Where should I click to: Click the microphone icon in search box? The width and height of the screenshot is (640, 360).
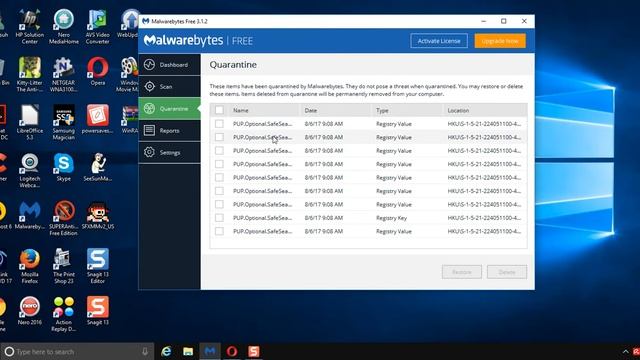[x=145, y=351]
